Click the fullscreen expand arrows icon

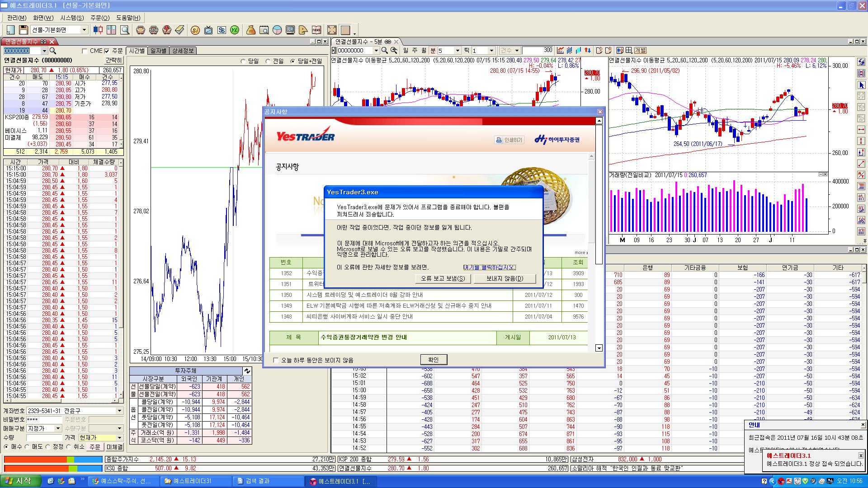332,30
